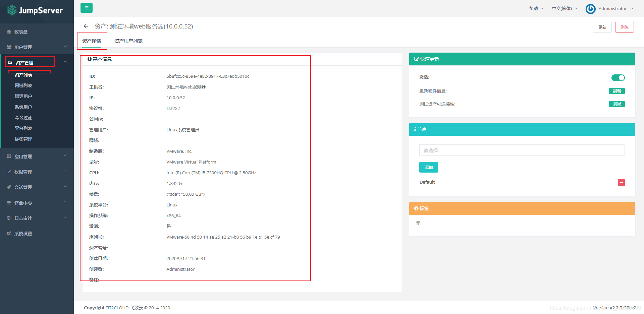Open 命令过滤 in the sidebar
Screen dimensions: 644x314
(x=23, y=118)
